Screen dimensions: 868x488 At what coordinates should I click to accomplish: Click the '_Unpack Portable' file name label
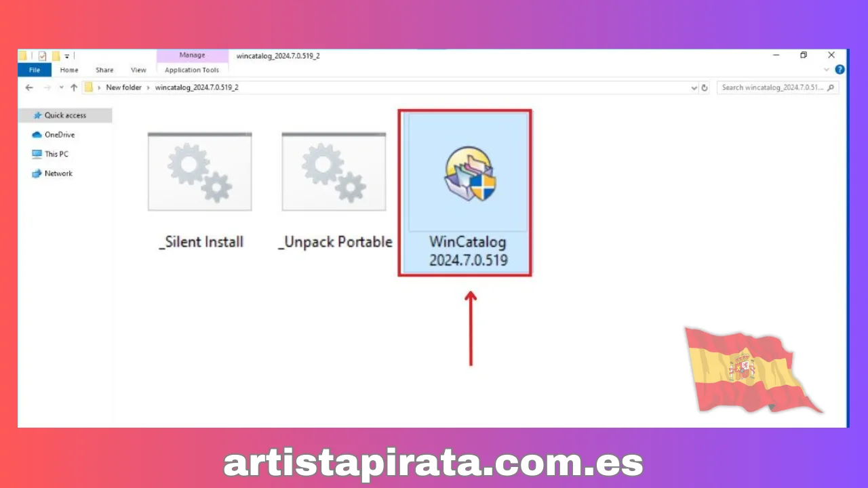click(x=335, y=242)
